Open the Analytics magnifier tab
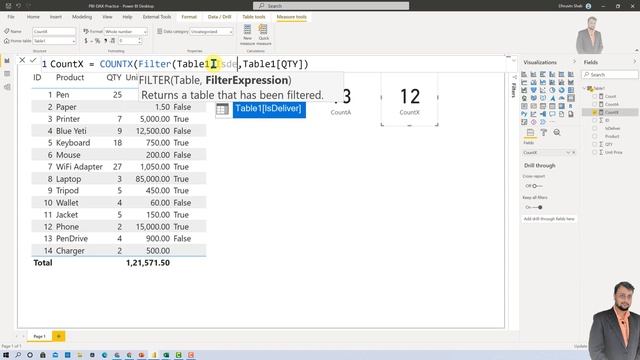 click(x=557, y=133)
